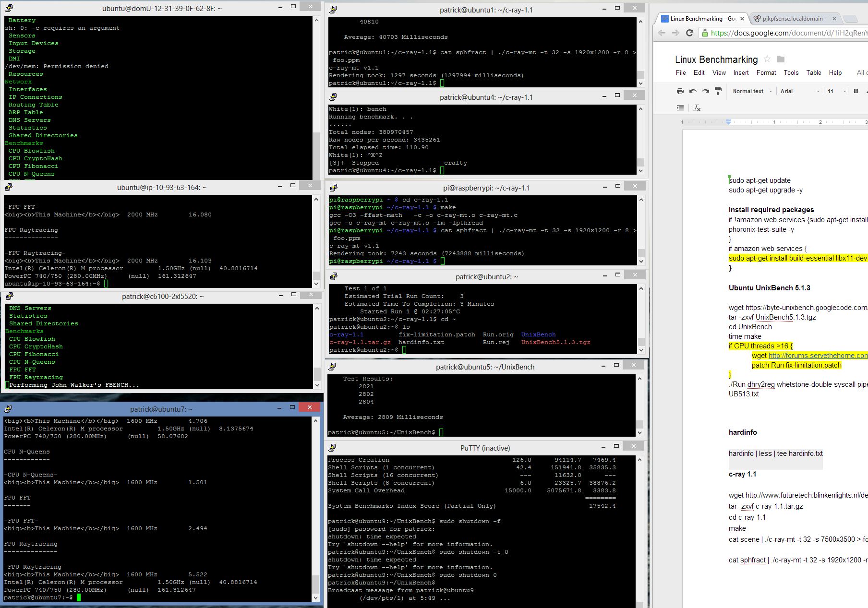Open the Format menu in Docs
Viewport: 868px width, 608px height.
pyautogui.click(x=766, y=72)
